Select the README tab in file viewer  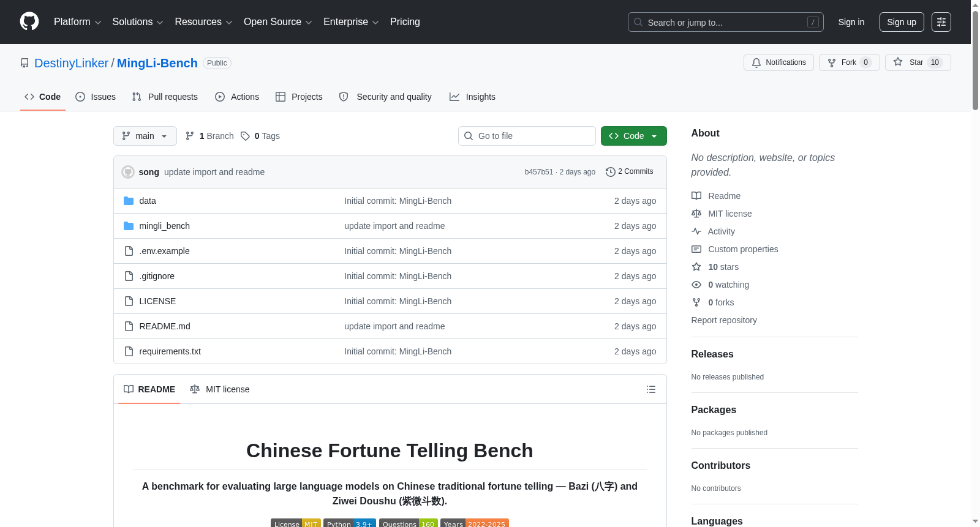(x=149, y=389)
